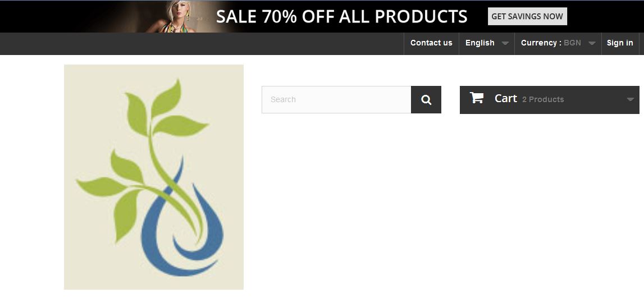The image size is (644, 297).
Task: Expand the Cart dropdown arrow
Action: pos(631,99)
